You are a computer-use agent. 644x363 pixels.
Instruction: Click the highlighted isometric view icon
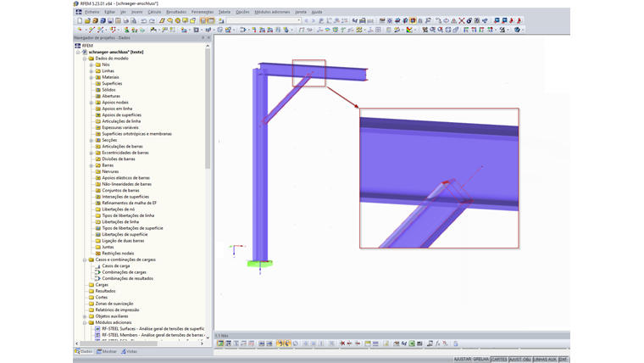(413, 20)
